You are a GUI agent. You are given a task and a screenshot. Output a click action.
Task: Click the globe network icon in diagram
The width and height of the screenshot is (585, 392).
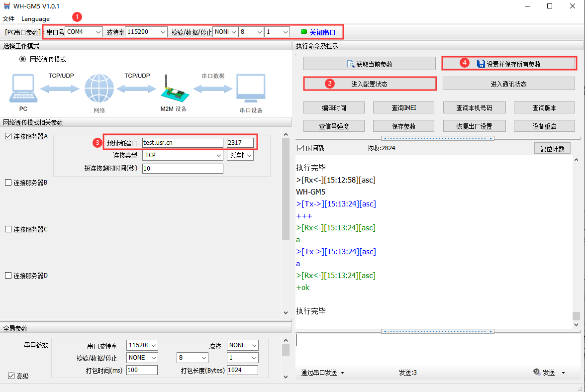(99, 89)
